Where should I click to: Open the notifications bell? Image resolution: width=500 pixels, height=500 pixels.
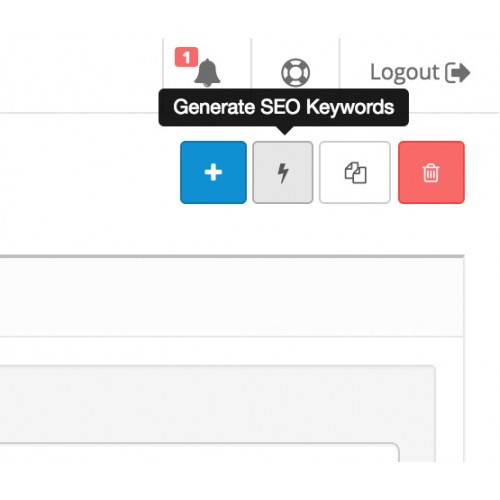point(207,73)
